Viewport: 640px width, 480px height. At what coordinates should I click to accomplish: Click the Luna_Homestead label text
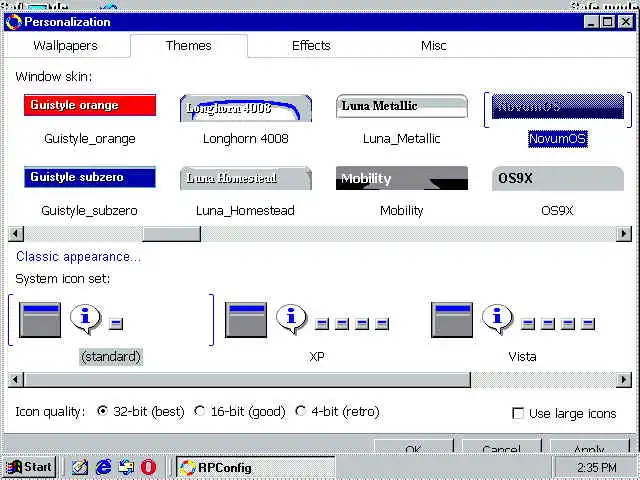click(x=245, y=211)
